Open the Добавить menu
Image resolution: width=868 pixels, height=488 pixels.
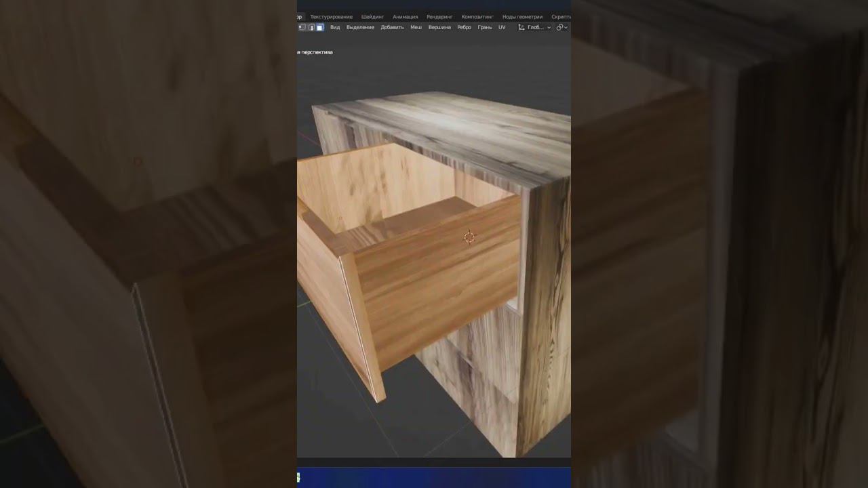click(392, 27)
